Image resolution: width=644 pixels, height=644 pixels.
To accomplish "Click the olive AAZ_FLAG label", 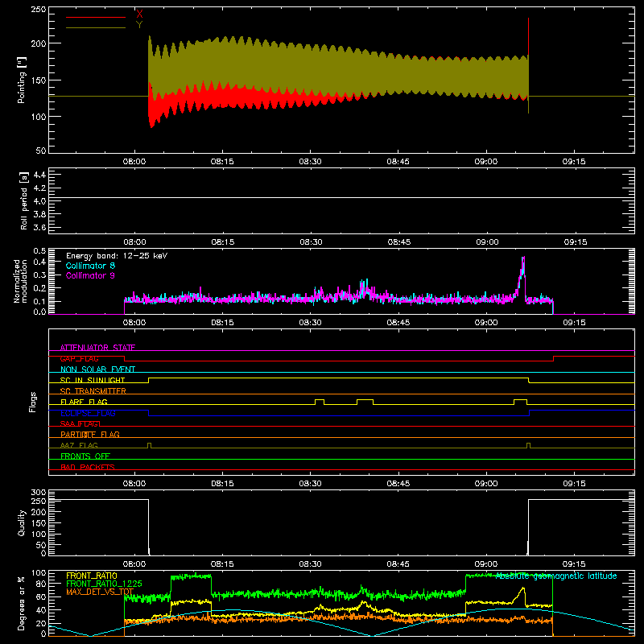I will (79, 445).
